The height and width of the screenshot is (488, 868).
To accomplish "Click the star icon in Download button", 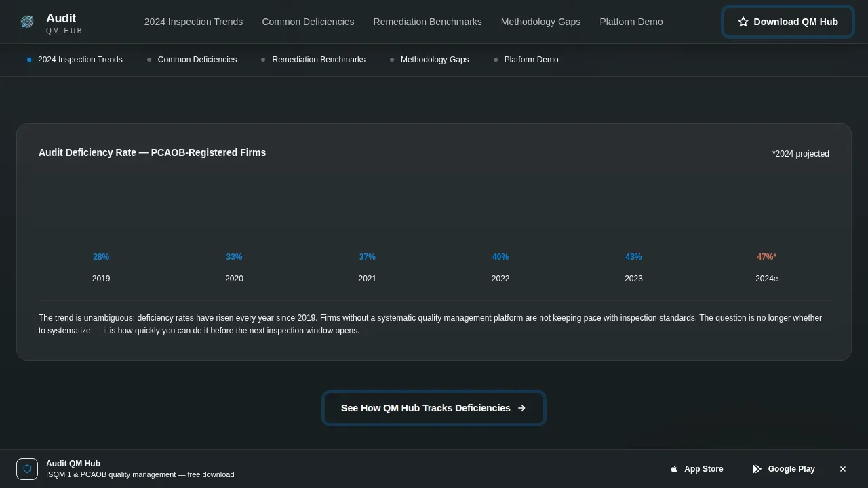I will point(743,22).
